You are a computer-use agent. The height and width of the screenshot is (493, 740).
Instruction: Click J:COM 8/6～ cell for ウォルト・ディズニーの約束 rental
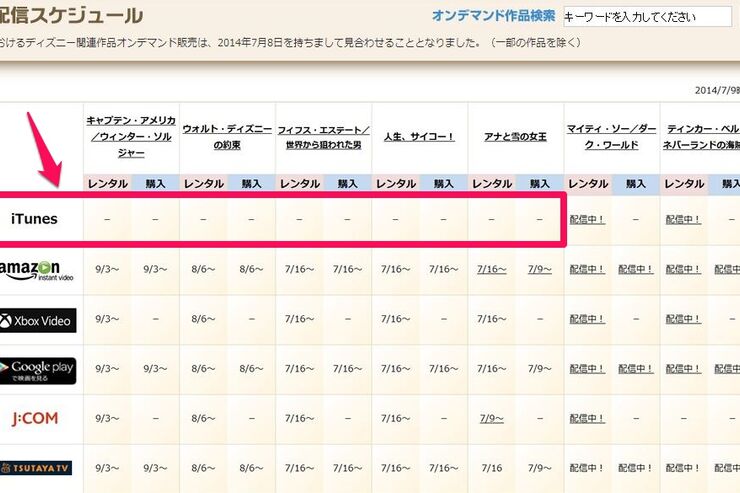tap(203, 418)
